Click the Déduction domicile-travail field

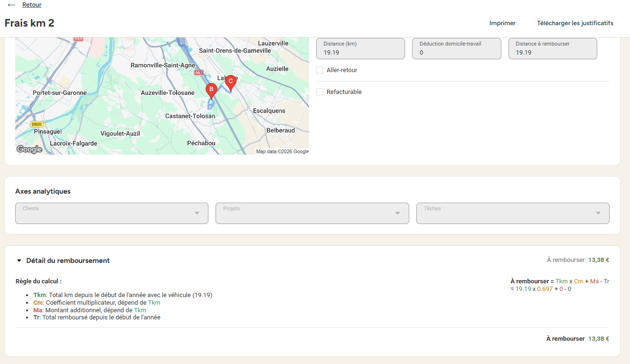click(457, 48)
